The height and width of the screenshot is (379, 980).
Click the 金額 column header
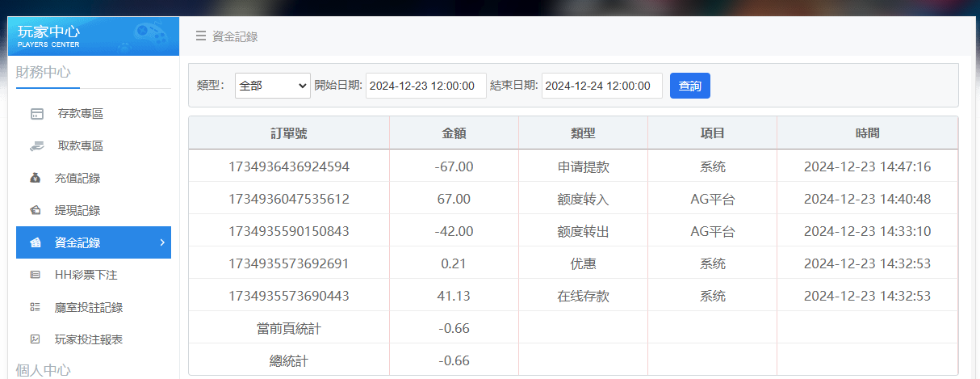(x=454, y=133)
